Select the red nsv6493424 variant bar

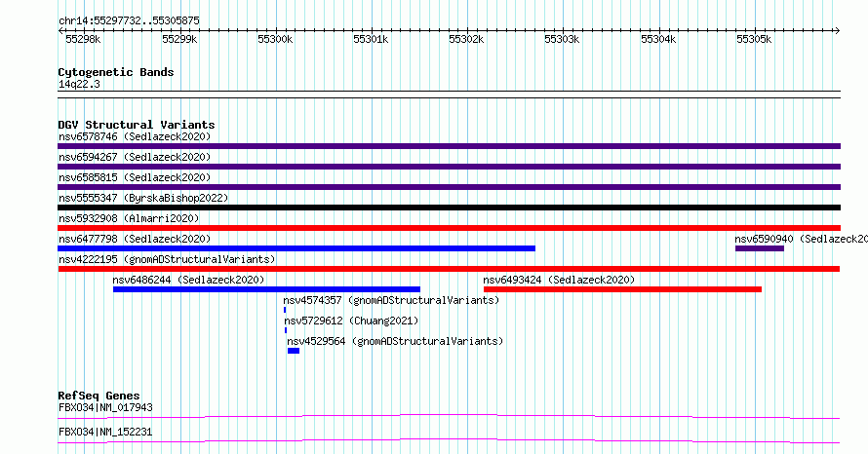coord(622,289)
